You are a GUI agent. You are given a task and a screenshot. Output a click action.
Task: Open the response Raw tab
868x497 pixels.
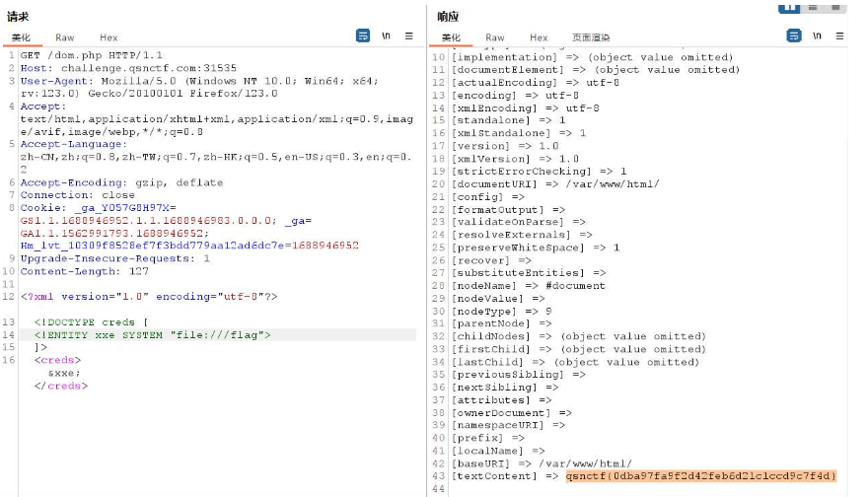(x=494, y=37)
